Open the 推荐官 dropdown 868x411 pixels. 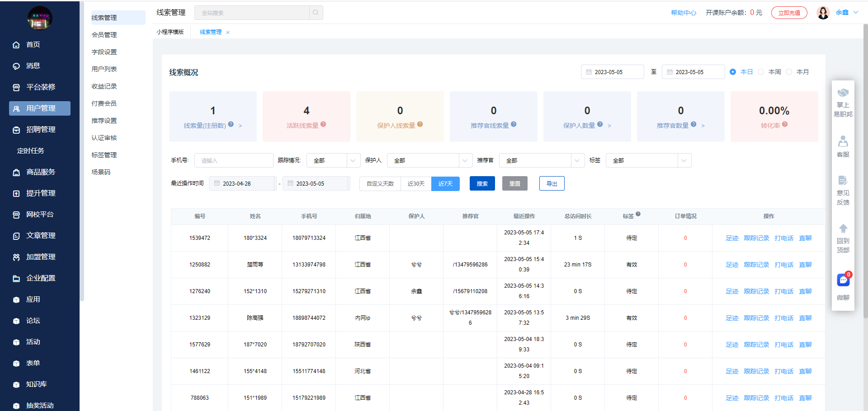coord(542,160)
